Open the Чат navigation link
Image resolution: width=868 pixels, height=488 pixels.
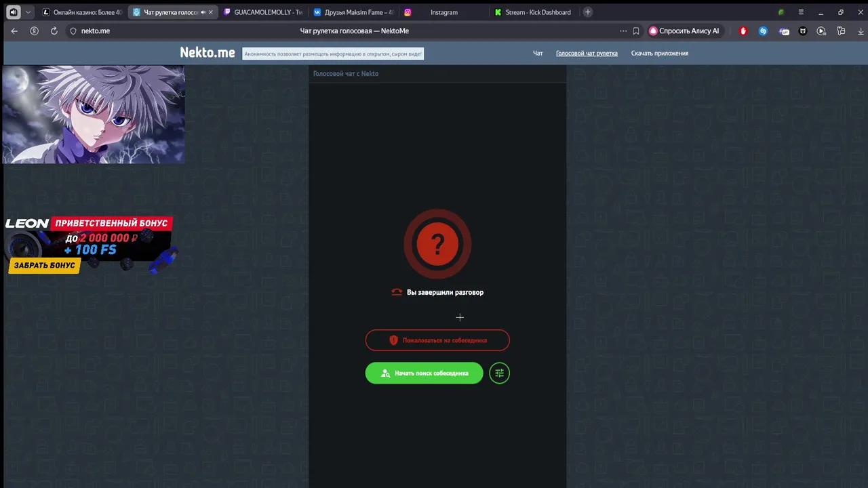538,54
